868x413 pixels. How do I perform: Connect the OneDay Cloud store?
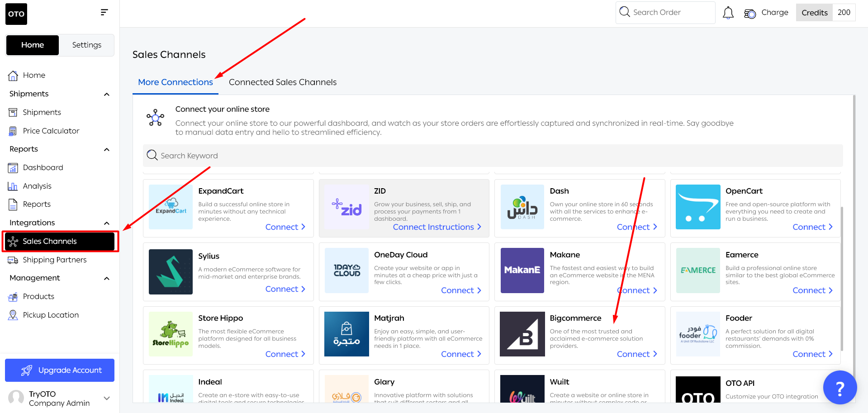pyautogui.click(x=461, y=290)
